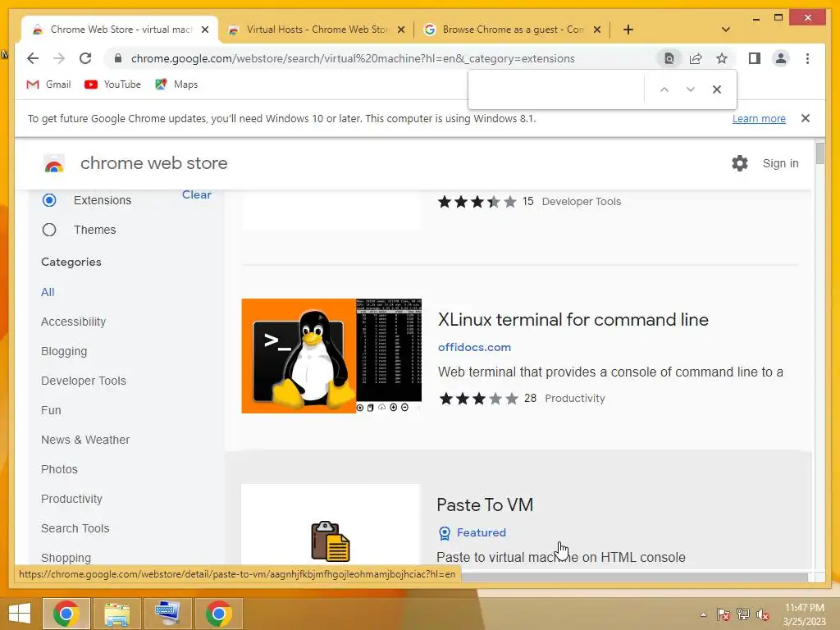Viewport: 840px width, 630px height.
Task: Open Web Store settings gear
Action: [x=740, y=163]
